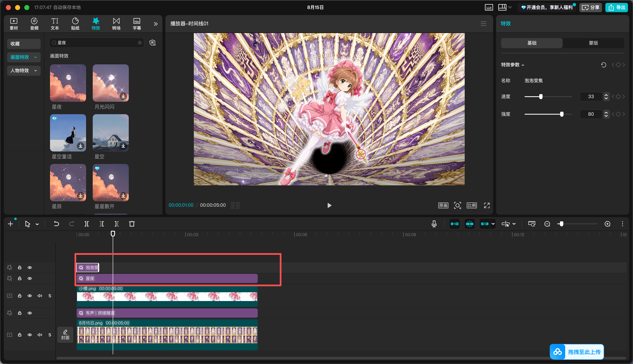Screen dimensions: 633x364
Task: Click the 导出 export button
Action: pyautogui.click(x=616, y=8)
